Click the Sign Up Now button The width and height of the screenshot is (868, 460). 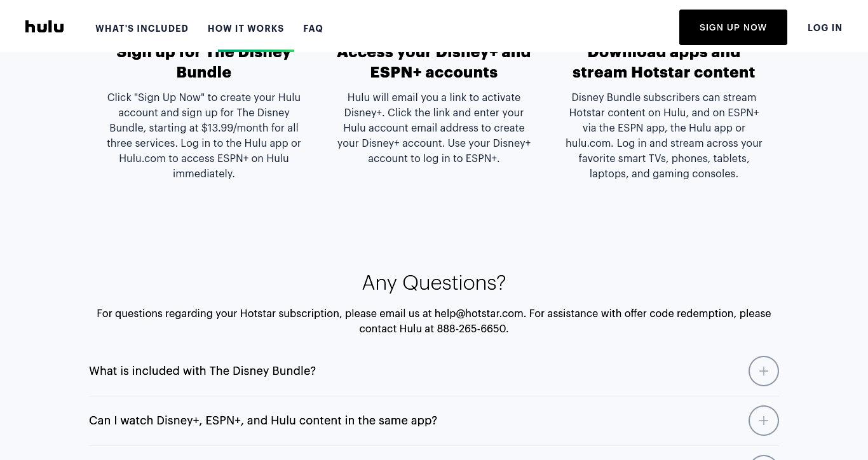(733, 27)
